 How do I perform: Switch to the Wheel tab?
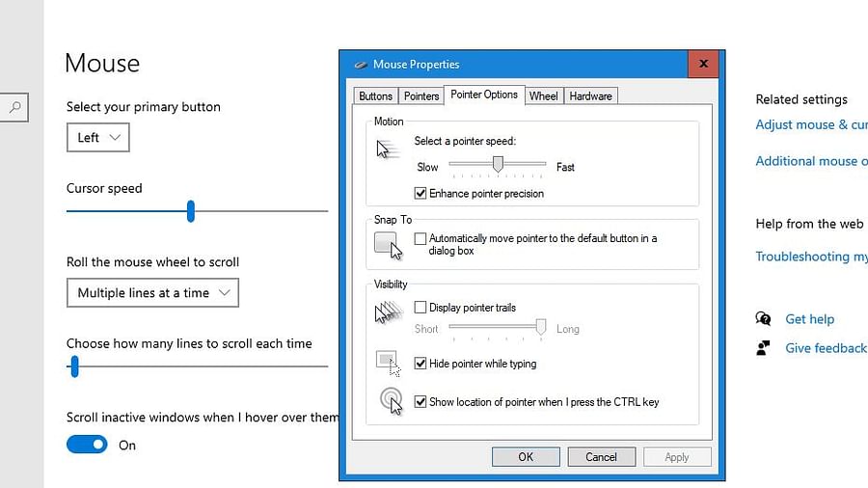point(543,95)
